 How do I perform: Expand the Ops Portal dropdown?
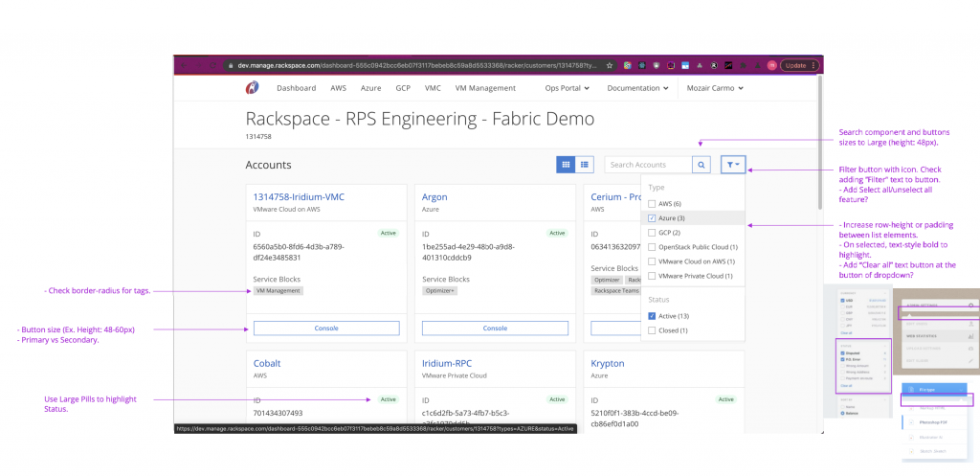pyautogui.click(x=567, y=88)
